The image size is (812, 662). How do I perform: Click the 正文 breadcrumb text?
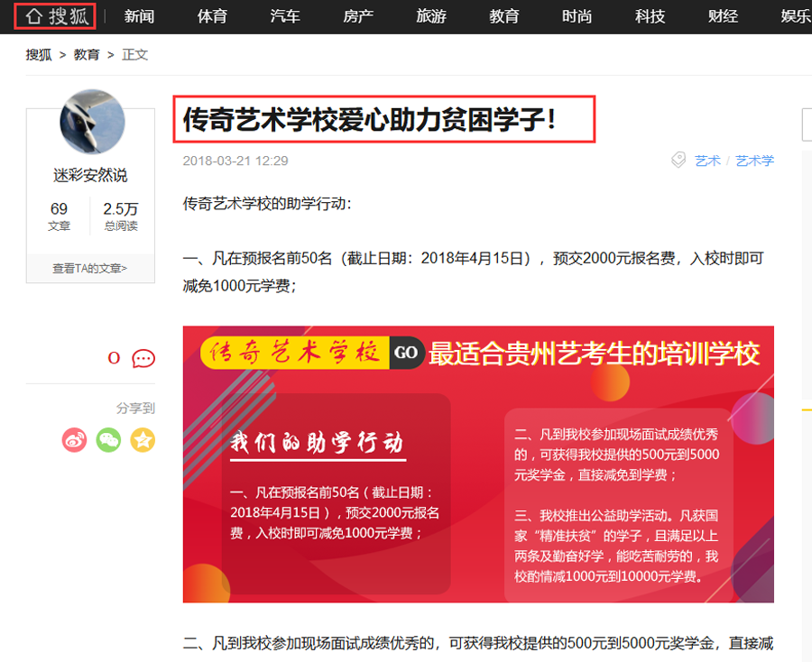(x=135, y=54)
